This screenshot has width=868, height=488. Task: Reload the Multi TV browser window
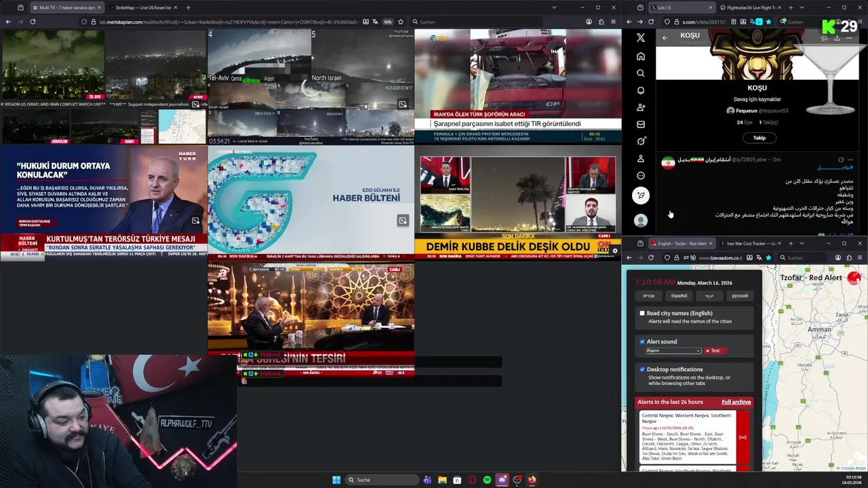tap(33, 22)
